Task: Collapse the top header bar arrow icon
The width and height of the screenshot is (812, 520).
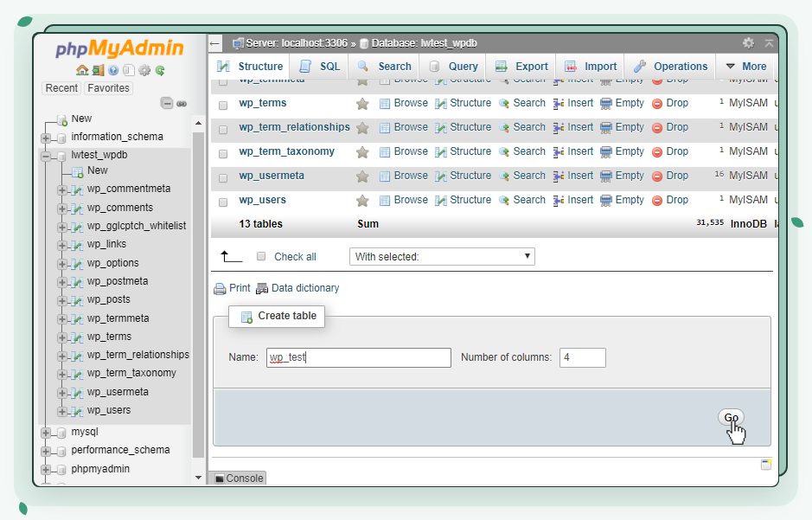Action: (769, 43)
